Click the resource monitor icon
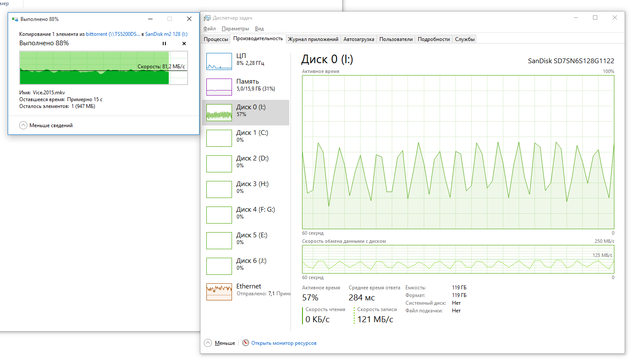This screenshot has height=364, width=637. 246,343
